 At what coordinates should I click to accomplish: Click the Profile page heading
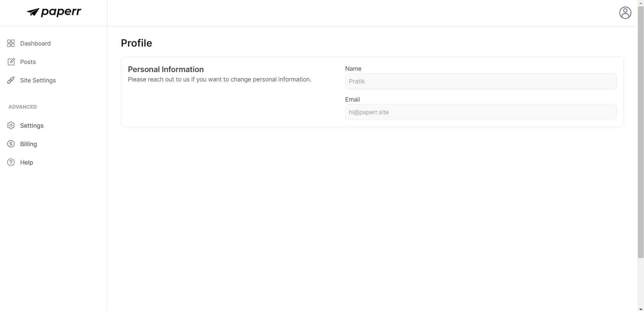click(136, 43)
